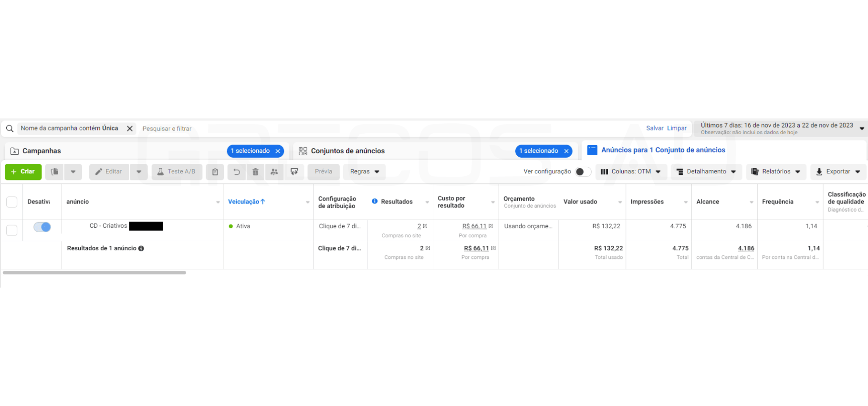Click the R$ 66,11 cost in CD - Criativos row
Screen dimensions: 868x406
(x=474, y=226)
